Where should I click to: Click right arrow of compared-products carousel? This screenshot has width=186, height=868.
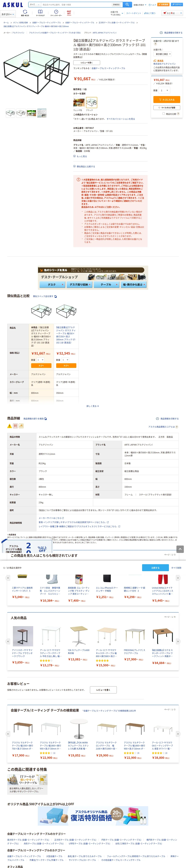[x=178, y=578]
